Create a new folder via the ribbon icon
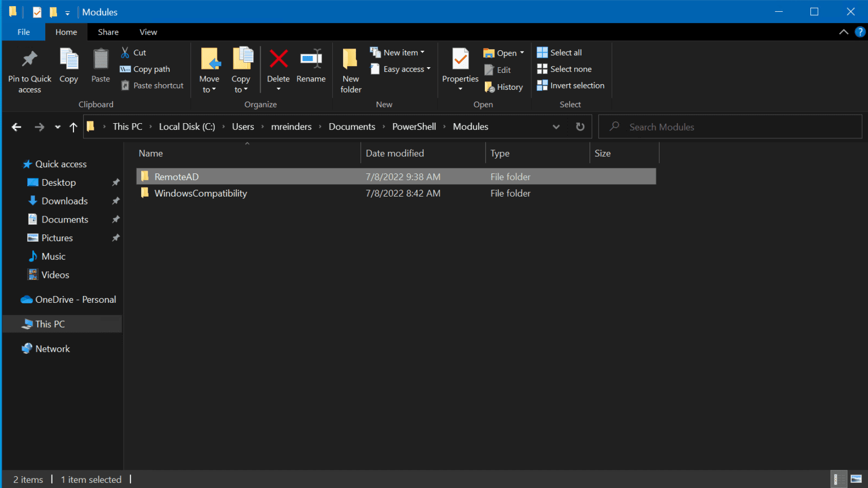868x488 pixels. [350, 68]
